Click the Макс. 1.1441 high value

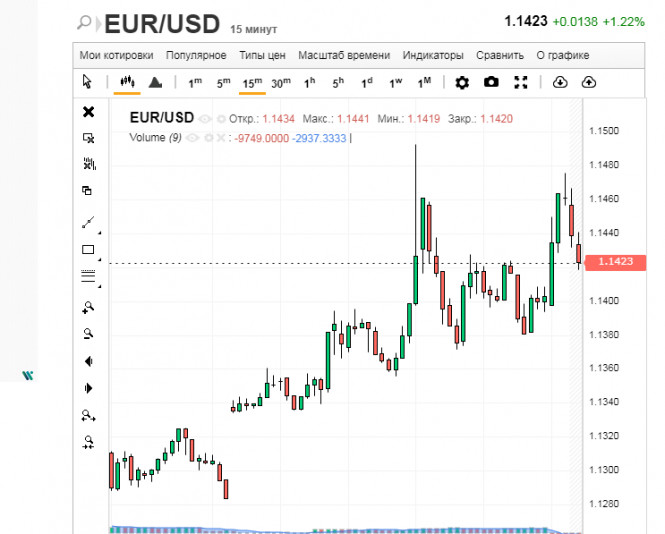[336, 119]
